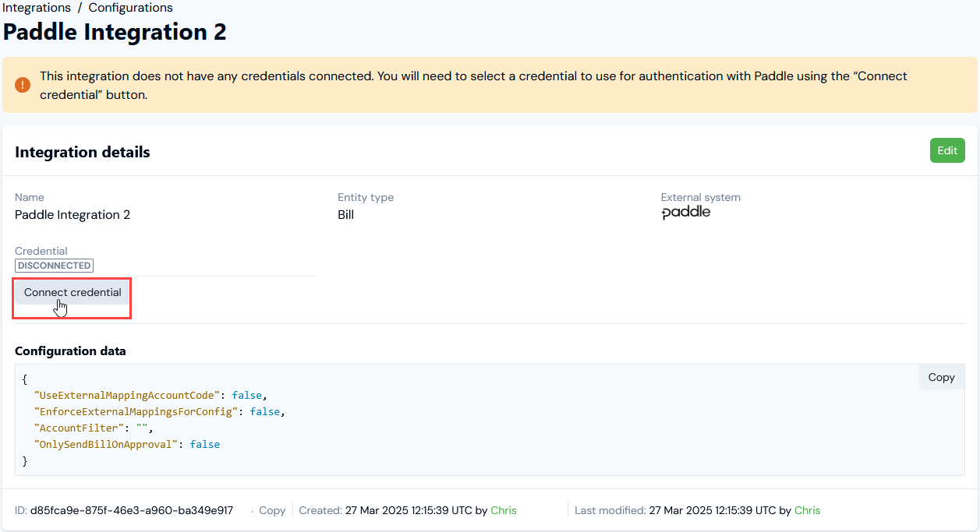The width and height of the screenshot is (980, 532).
Task: Click the Configuration data heading
Action: pyautogui.click(x=70, y=351)
